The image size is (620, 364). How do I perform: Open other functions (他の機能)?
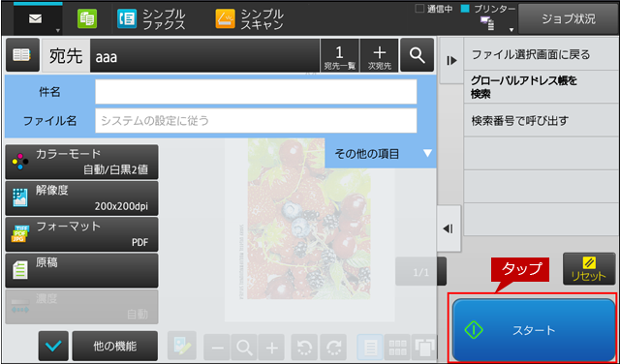point(115,346)
